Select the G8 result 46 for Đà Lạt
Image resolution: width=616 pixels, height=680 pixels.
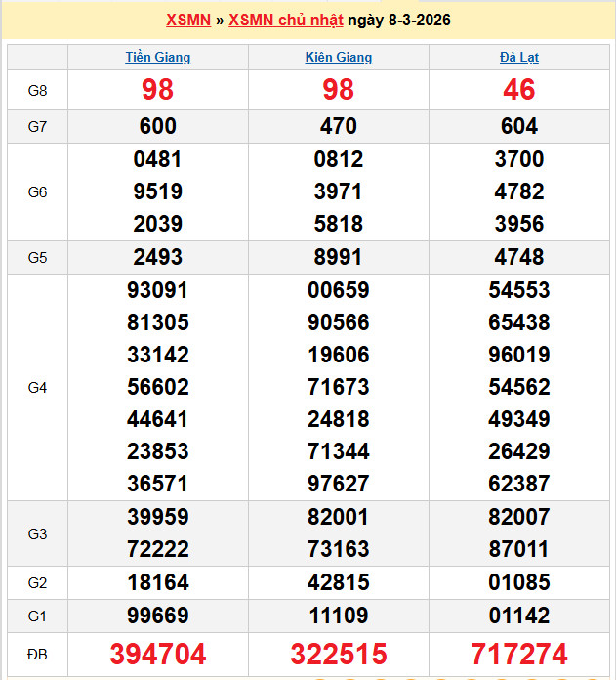[x=519, y=90]
